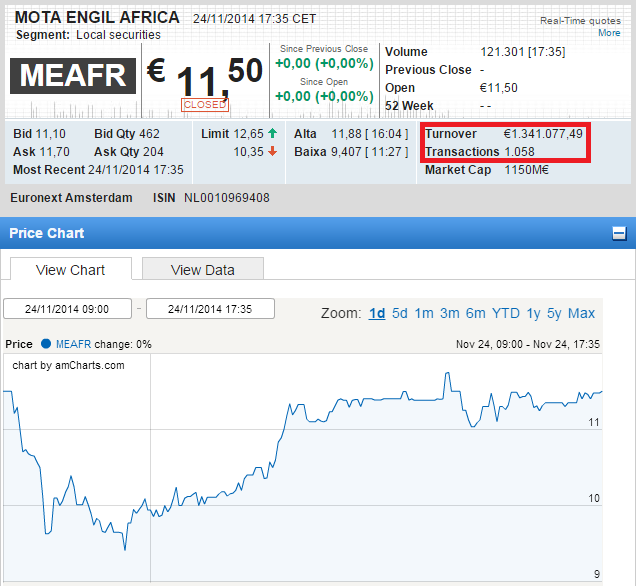642x586 pixels.
Task: Click the Open value €11,50
Action: pyautogui.click(x=498, y=88)
